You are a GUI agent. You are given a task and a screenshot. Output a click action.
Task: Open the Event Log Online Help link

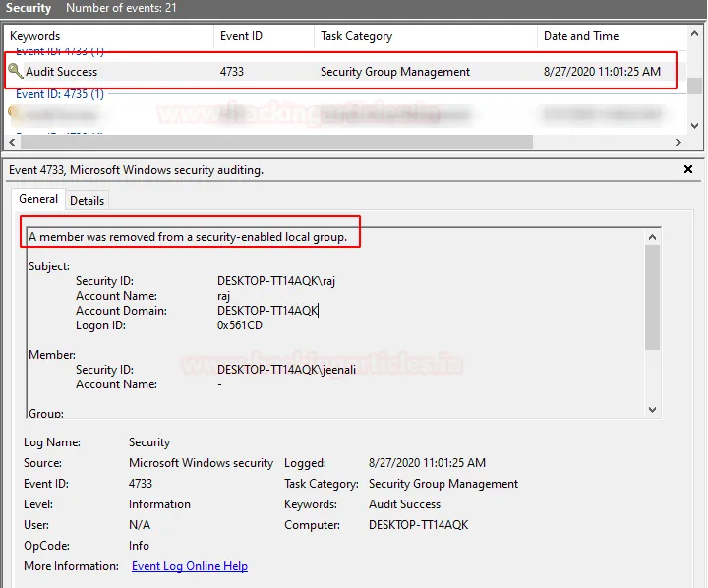coord(190,566)
